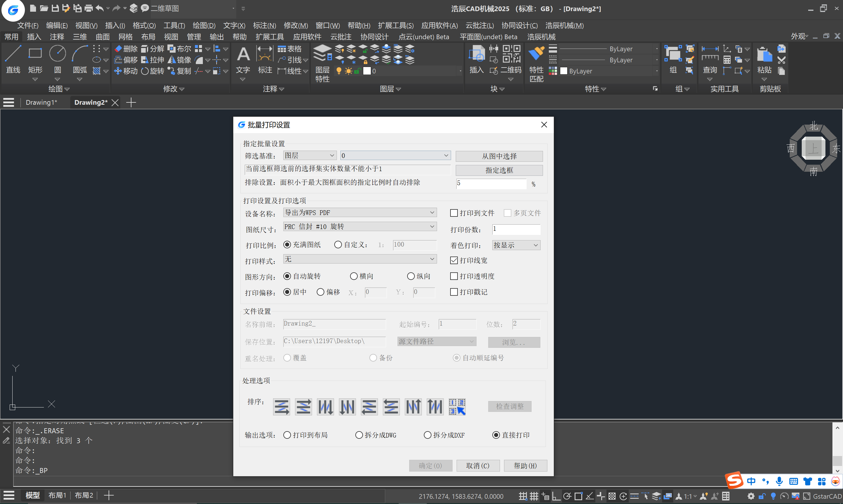Select the 拆分成DWG output radio button

359,435
